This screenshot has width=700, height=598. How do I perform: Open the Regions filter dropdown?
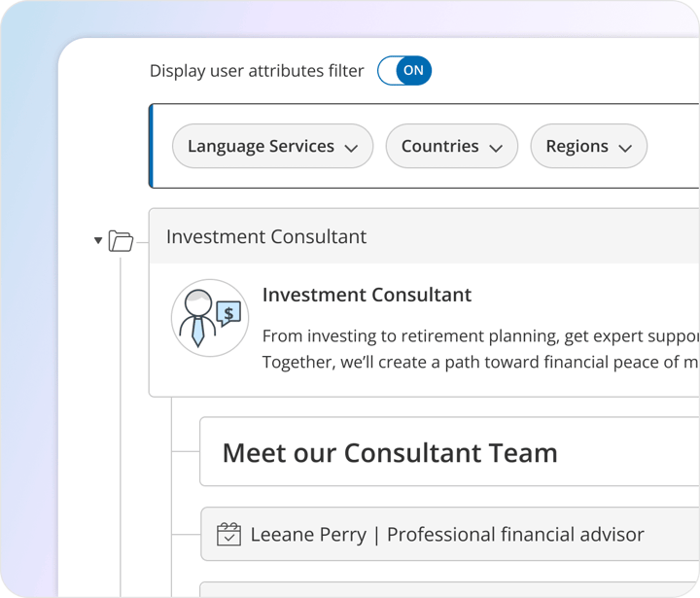pos(588,147)
